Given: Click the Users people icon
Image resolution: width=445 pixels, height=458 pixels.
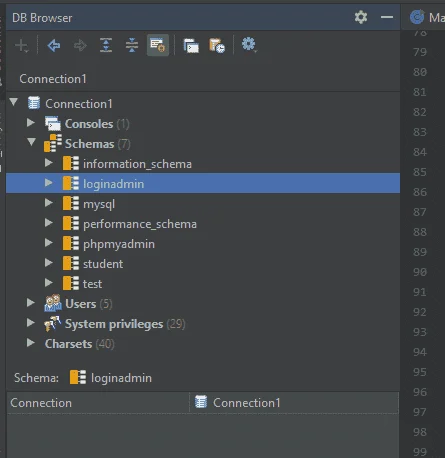Looking at the screenshot, I should pos(53,303).
